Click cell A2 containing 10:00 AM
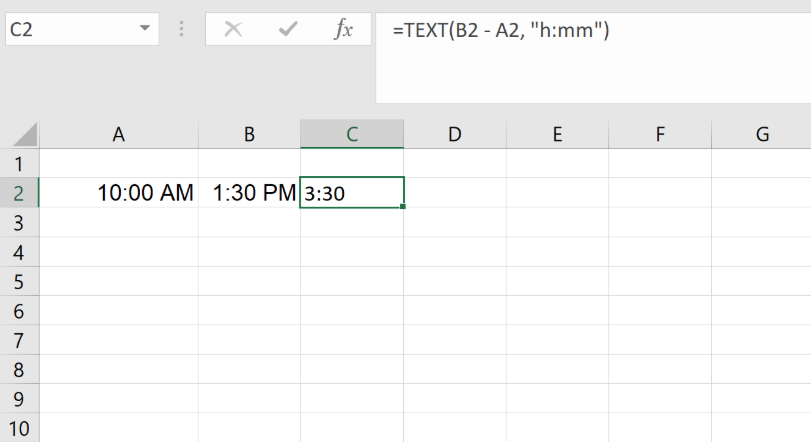The width and height of the screenshot is (811, 442). [119, 193]
